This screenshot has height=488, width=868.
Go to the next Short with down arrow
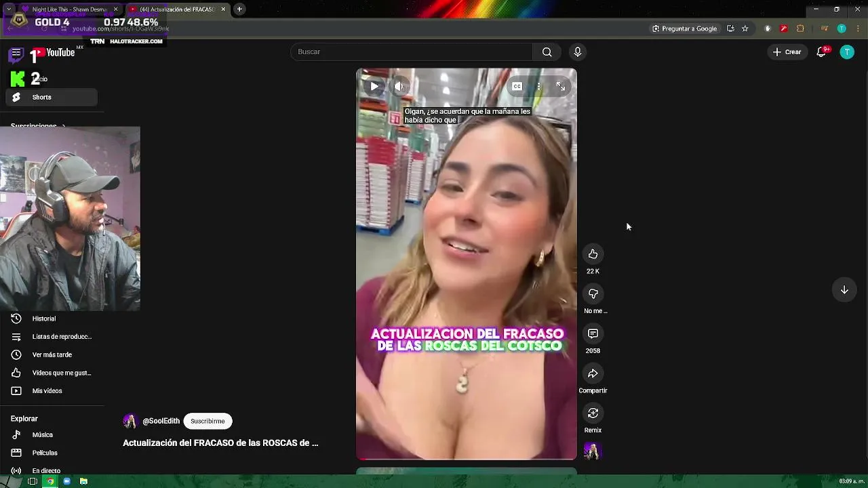point(844,290)
